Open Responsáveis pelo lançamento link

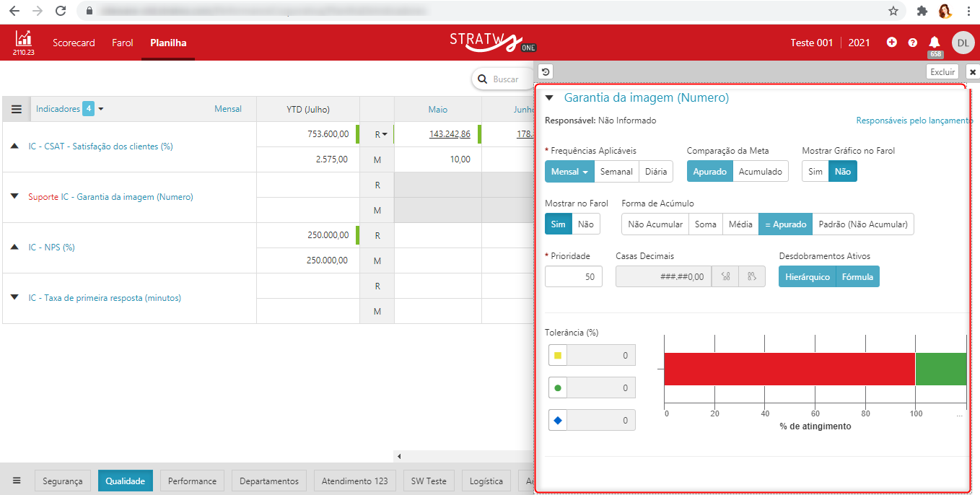[914, 121]
